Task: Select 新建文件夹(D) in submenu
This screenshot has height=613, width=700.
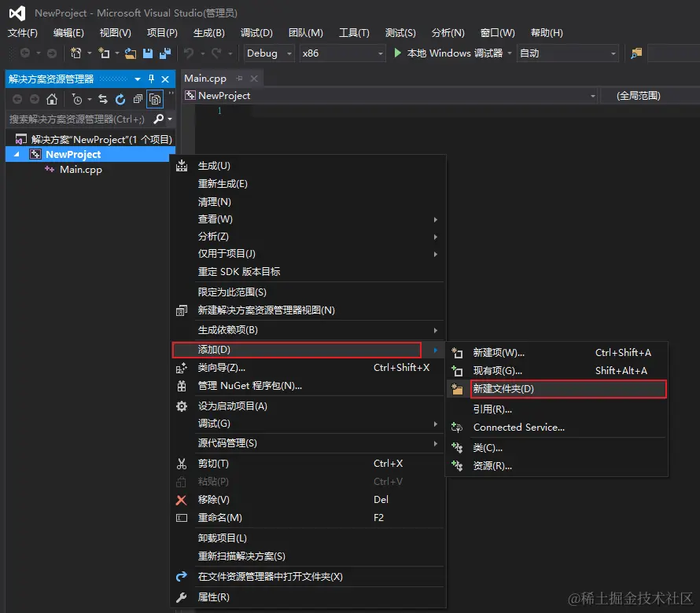Action: [x=557, y=389]
